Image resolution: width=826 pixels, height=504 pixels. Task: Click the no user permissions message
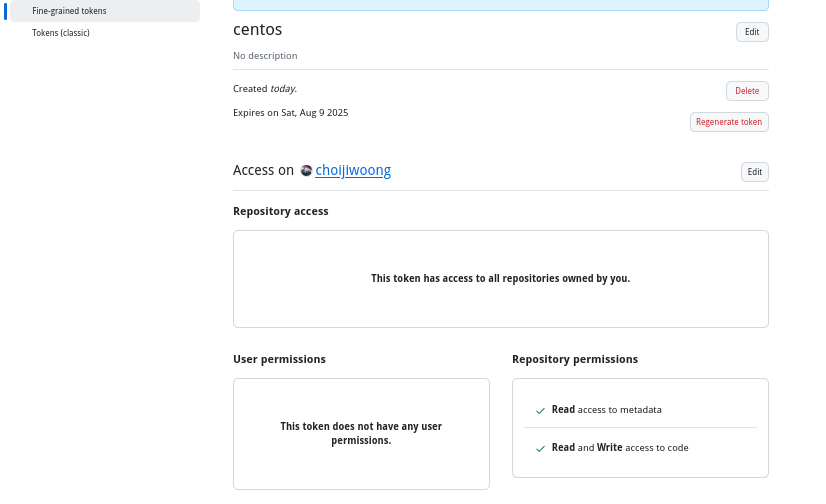pos(361,433)
